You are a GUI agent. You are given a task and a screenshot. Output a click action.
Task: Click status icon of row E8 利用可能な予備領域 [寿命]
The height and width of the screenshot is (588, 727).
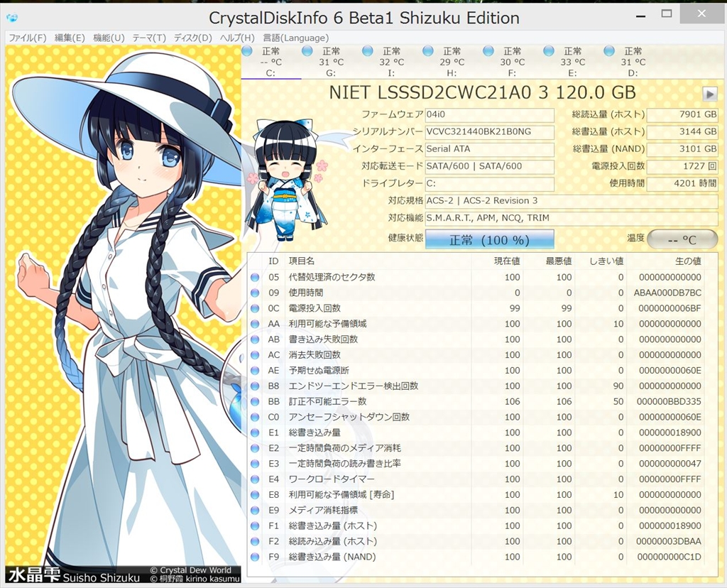pyautogui.click(x=255, y=495)
